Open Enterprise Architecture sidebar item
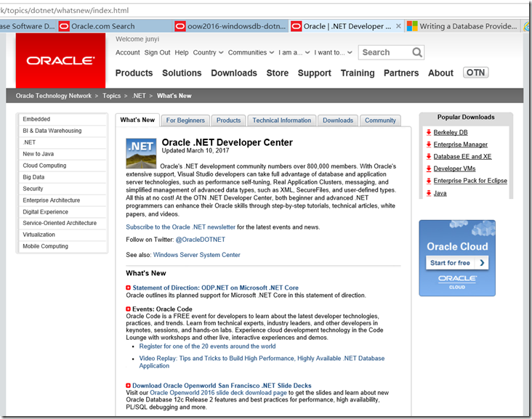Screen dimensions: 532x419 pos(62,200)
